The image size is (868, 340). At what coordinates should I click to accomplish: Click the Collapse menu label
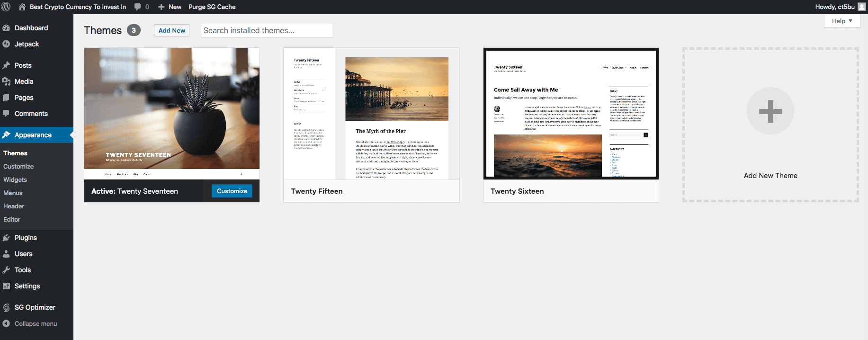pos(36,323)
